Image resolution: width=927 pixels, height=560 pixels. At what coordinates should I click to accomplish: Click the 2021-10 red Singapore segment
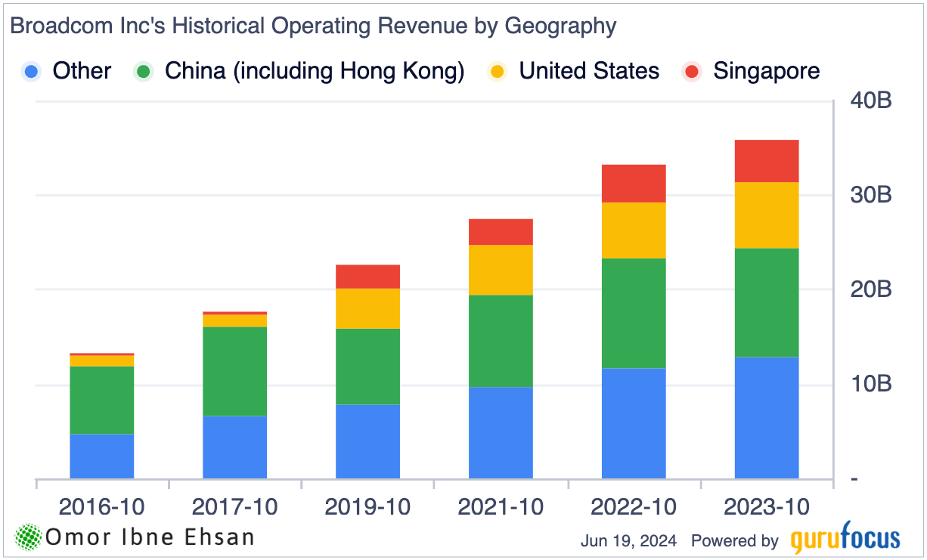coord(501,232)
